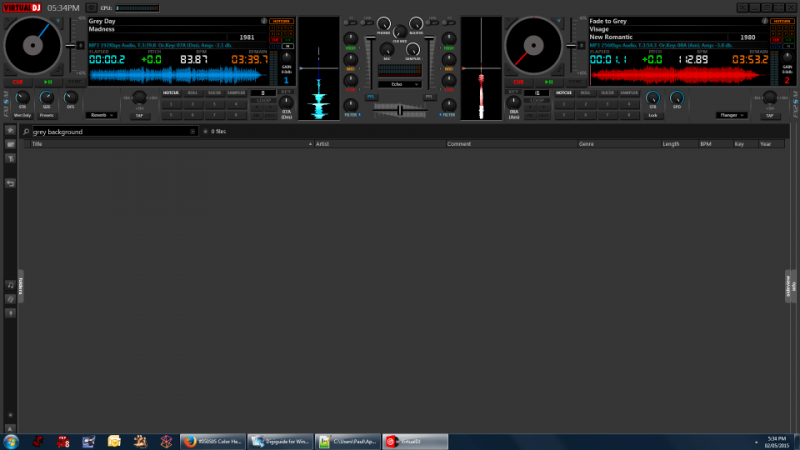Click the MASTER volume knob

pyautogui.click(x=416, y=23)
